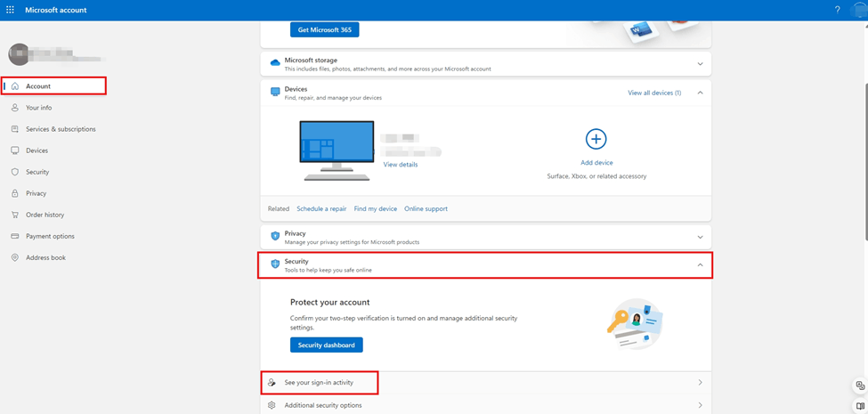The height and width of the screenshot is (414, 868).
Task: Click the Security dashboard button
Action: [327, 345]
